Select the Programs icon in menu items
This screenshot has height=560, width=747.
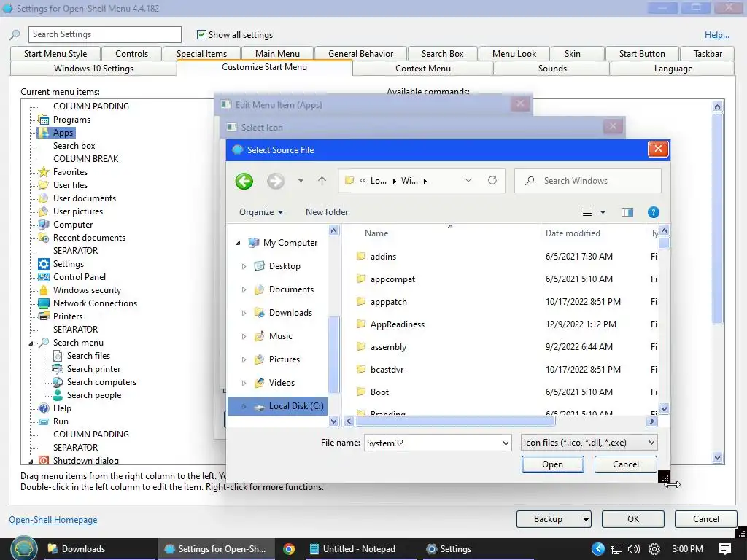click(x=44, y=120)
